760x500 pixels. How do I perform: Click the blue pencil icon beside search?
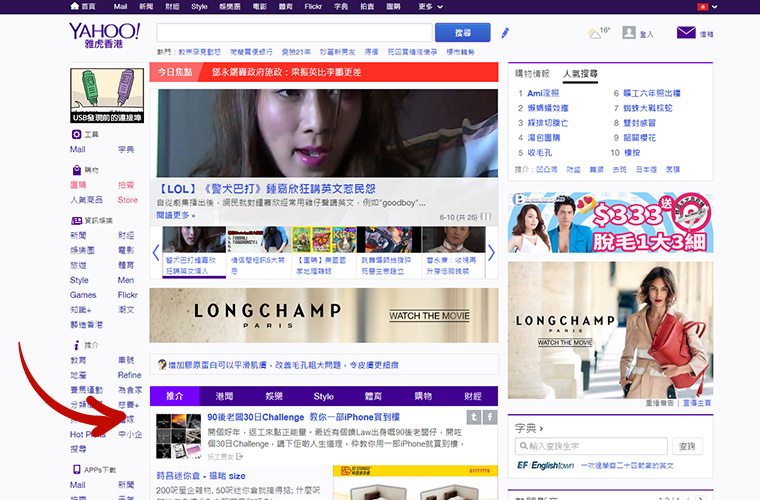[505, 33]
